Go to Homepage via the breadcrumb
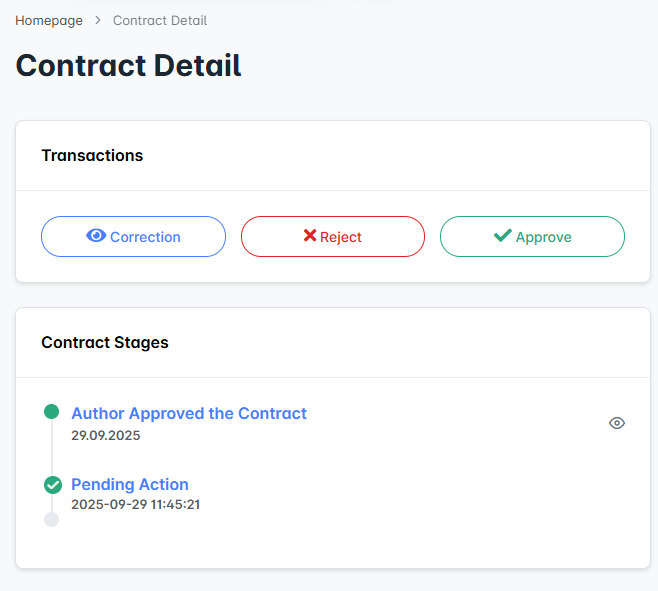Viewport: 658px width, 591px height. [49, 20]
